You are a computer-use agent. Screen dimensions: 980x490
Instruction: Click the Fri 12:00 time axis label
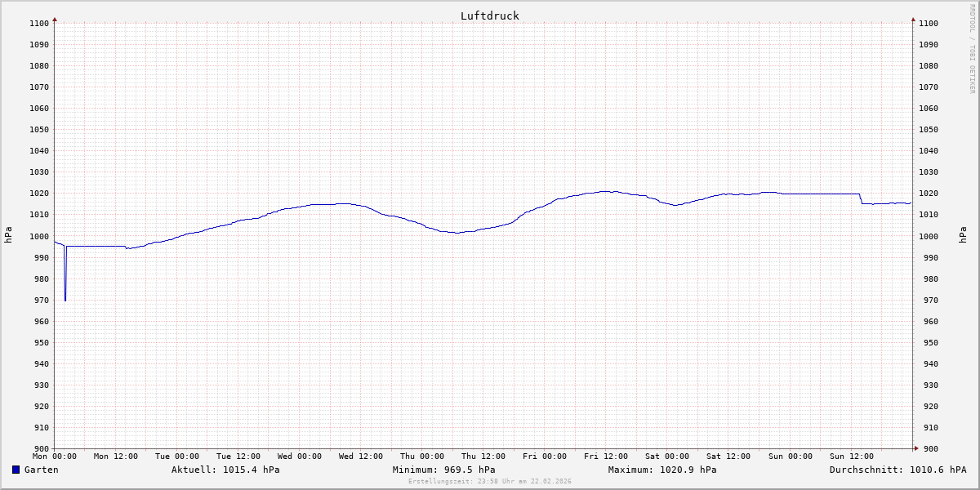pos(606,457)
